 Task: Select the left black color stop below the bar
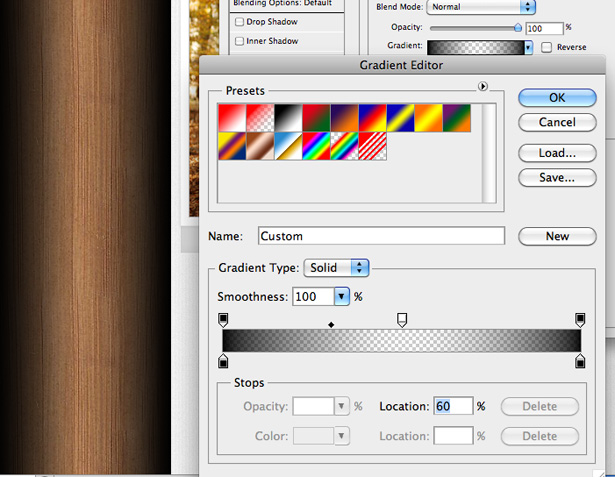click(x=223, y=361)
